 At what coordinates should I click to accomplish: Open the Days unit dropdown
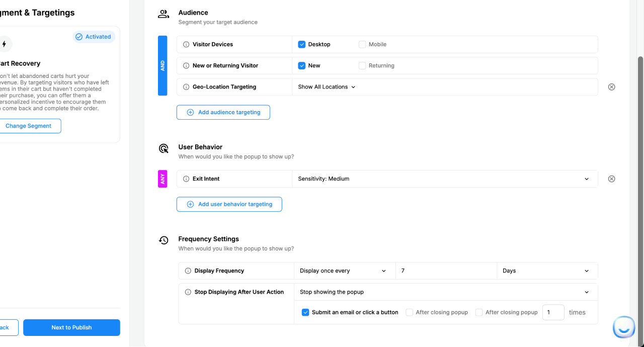click(546, 271)
